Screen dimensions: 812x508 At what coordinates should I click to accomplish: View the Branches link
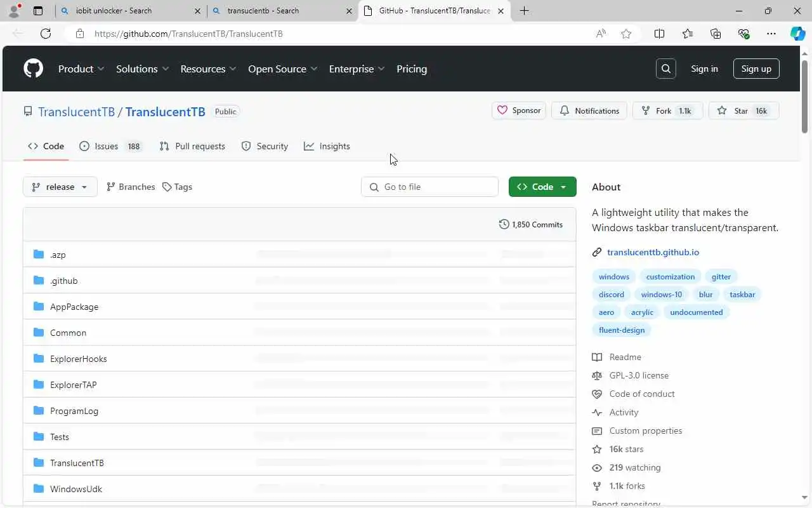[x=131, y=187]
